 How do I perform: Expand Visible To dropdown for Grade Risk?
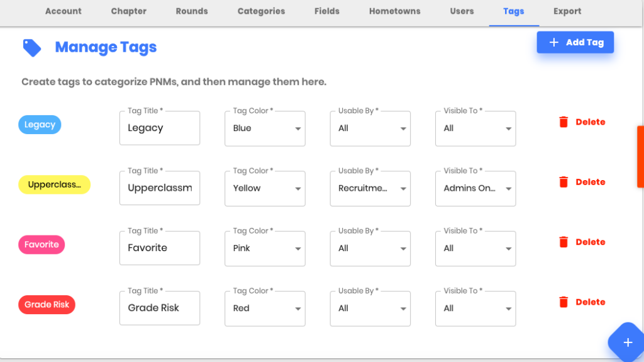pos(475,308)
